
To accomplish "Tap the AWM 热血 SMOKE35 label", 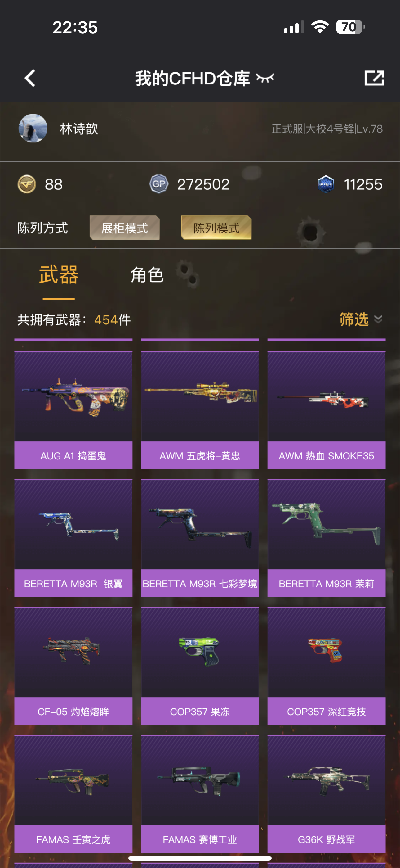I will (327, 455).
